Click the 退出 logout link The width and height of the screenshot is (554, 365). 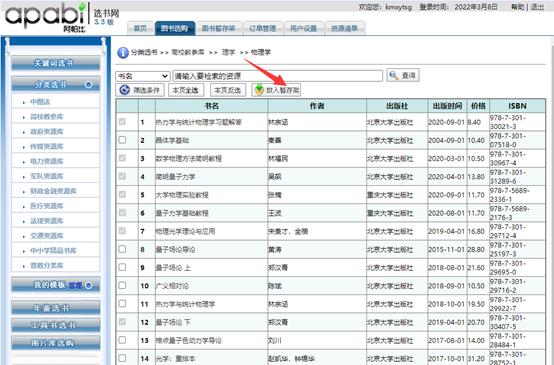(537, 7)
